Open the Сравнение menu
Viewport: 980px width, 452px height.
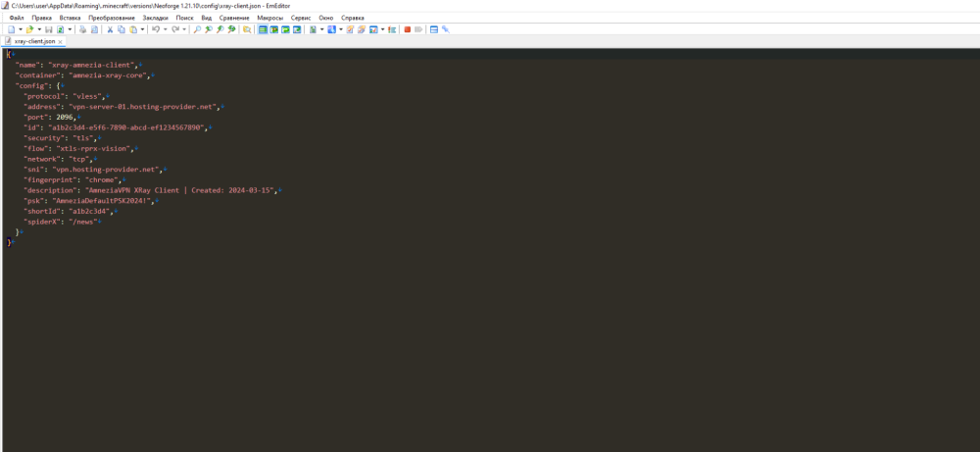pyautogui.click(x=234, y=18)
